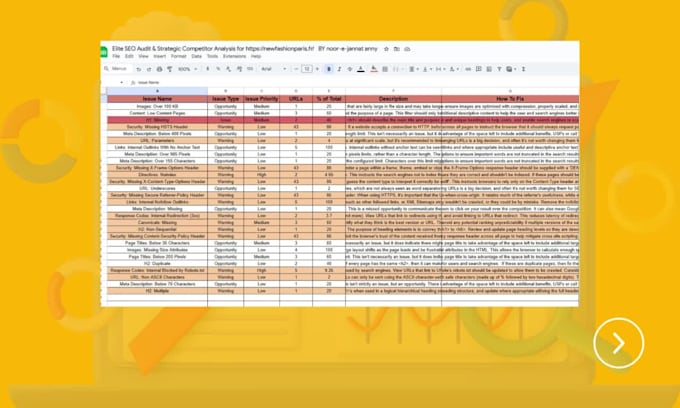Image resolution: width=680 pixels, height=408 pixels.
Task: Open the Data menu
Action: [196, 56]
